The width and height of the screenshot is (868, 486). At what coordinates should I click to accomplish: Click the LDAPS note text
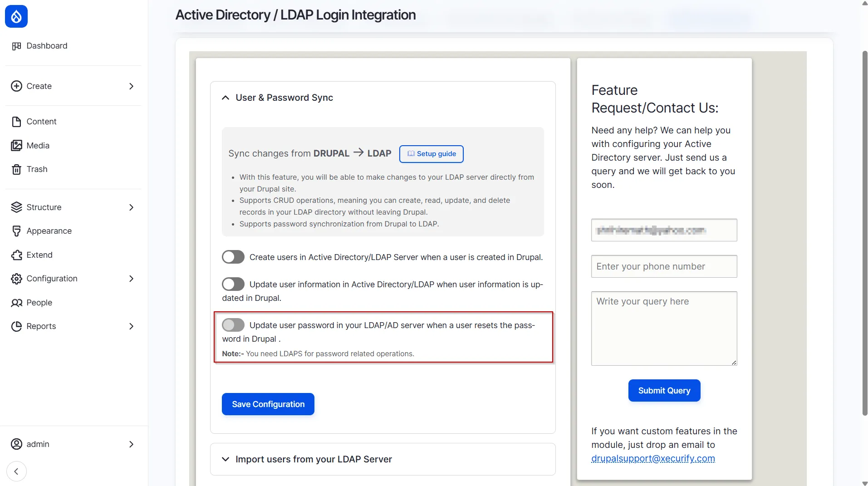tap(318, 353)
